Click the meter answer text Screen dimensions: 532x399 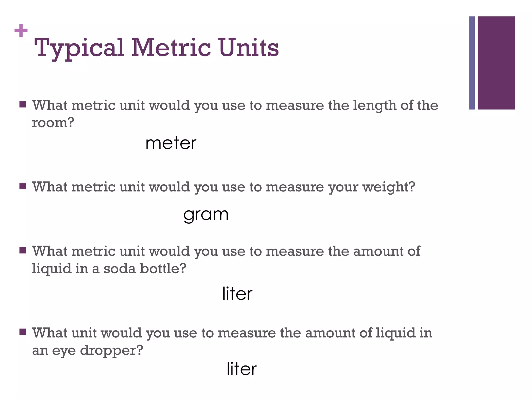(171, 143)
